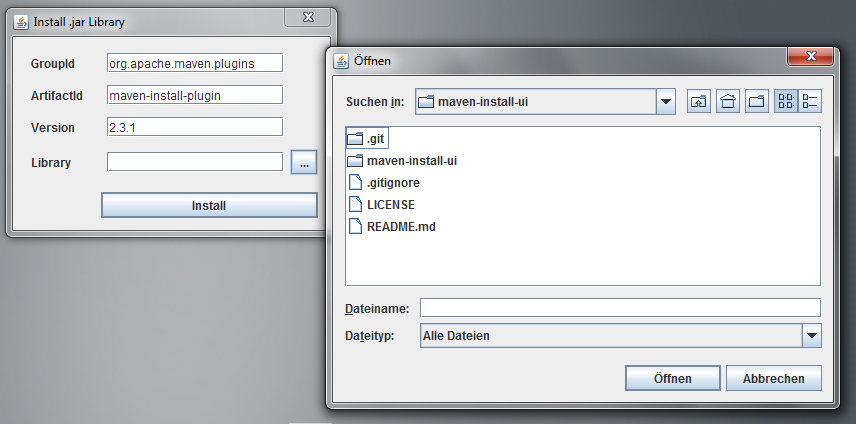Click Java icon in Öffnen title bar
This screenshot has width=856, height=424.
[x=341, y=61]
